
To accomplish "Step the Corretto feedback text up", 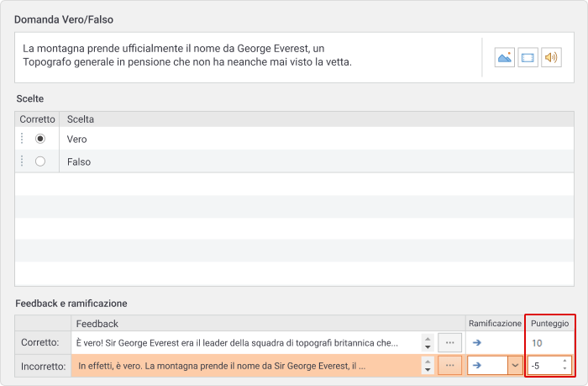I will click(x=428, y=338).
